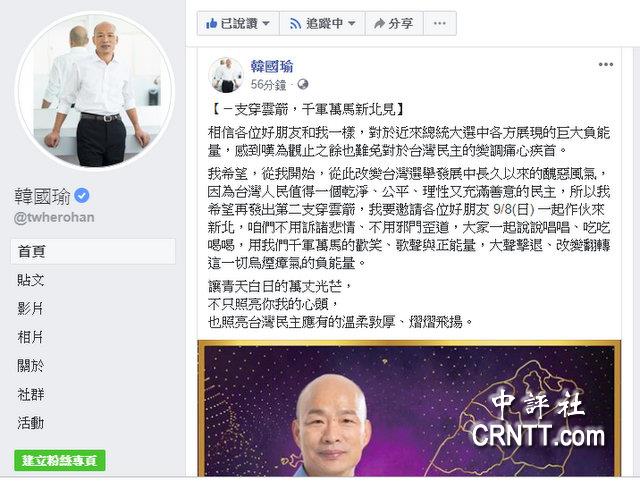640x481 pixels.
Task: Click the green 建立粉絲專頁 button
Action: pos(60,460)
